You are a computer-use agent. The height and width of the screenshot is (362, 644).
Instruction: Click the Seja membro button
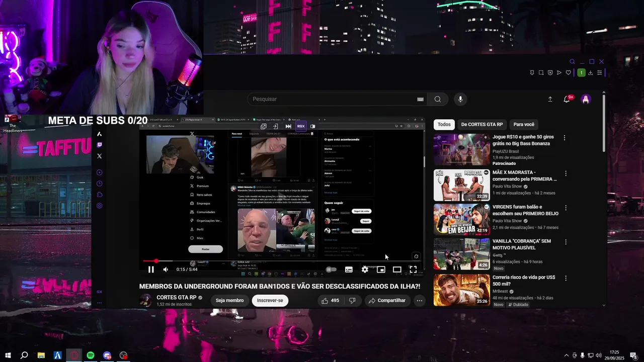click(x=229, y=301)
